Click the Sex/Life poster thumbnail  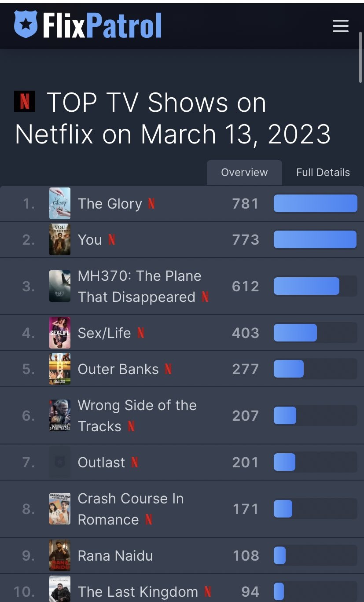point(60,333)
